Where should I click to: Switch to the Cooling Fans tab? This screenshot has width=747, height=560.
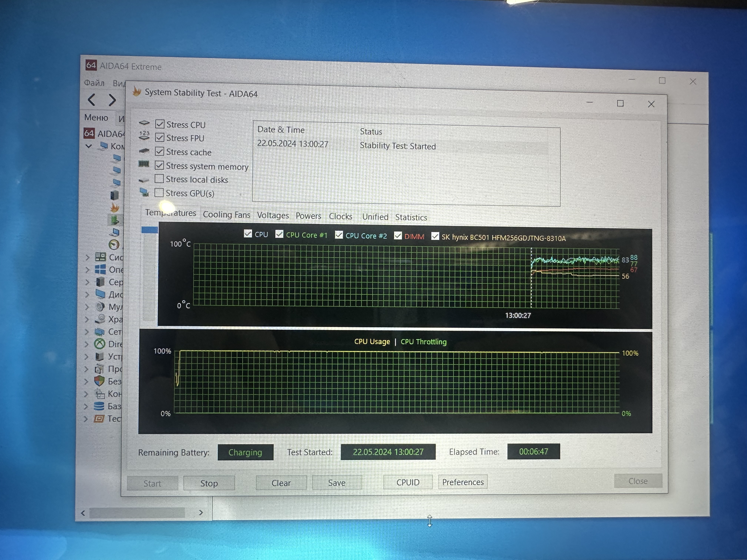coord(227,215)
